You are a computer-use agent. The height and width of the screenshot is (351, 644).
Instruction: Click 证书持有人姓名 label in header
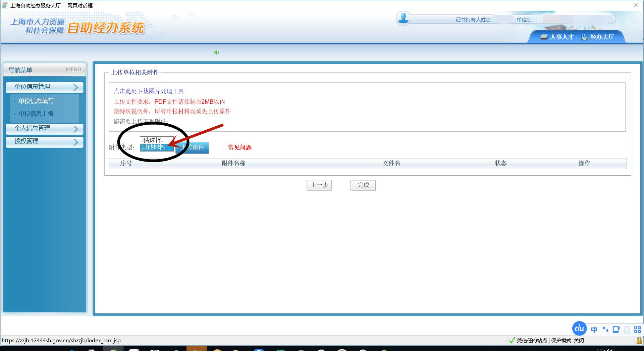(474, 20)
